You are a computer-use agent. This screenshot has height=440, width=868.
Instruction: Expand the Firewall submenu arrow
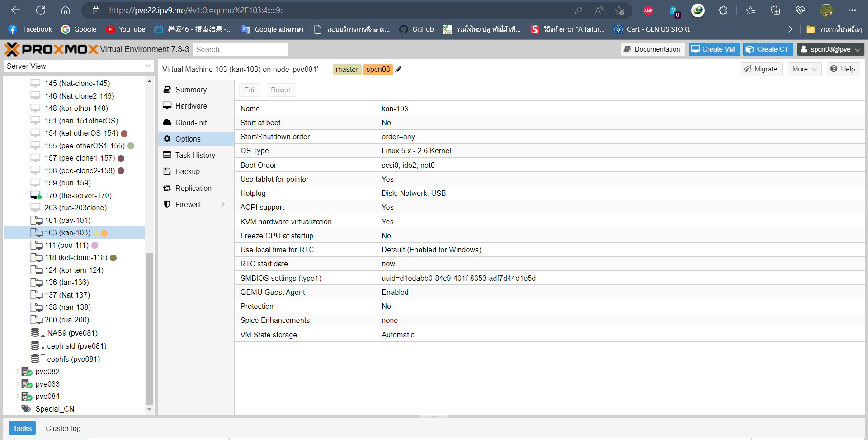[223, 204]
